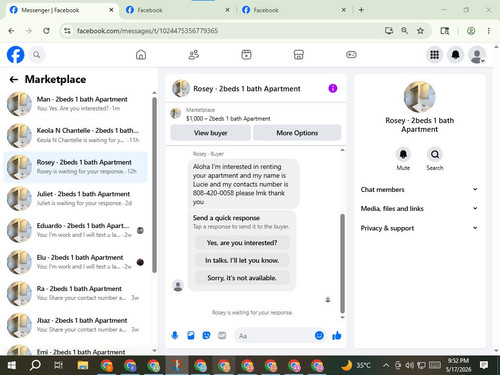Open Eduardo - 2beds 1 bath chat
500x375 pixels.
coord(76,230)
